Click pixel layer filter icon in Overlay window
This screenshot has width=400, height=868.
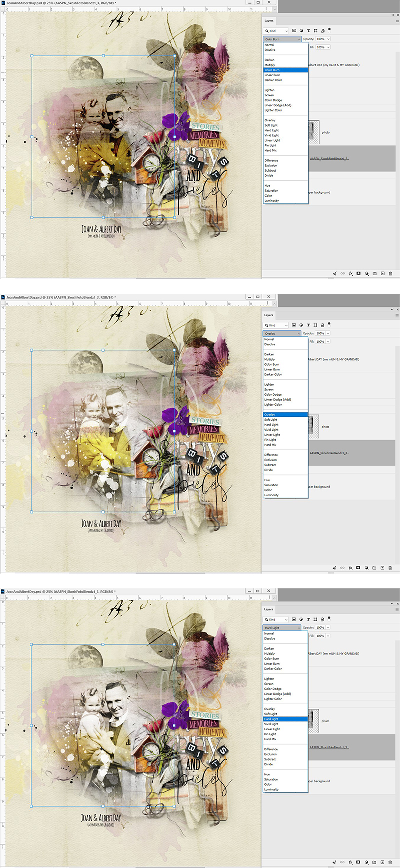tap(294, 325)
